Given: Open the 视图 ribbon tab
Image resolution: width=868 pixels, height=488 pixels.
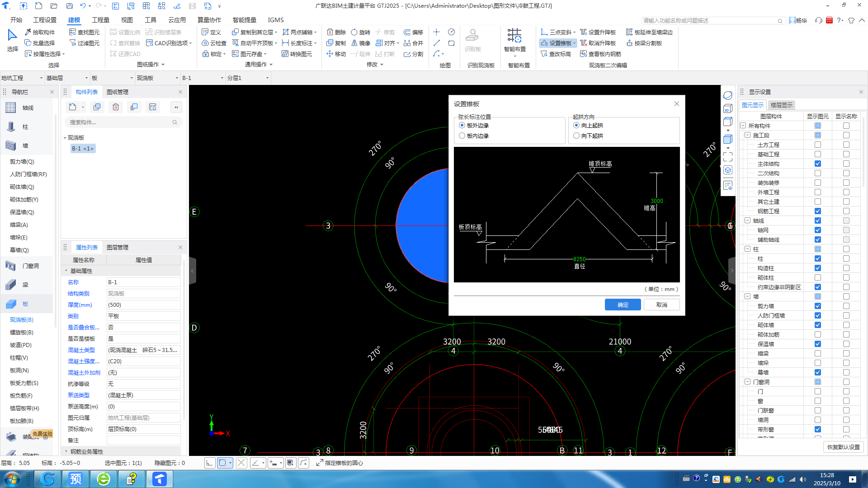Looking at the screenshot, I should pos(127,20).
